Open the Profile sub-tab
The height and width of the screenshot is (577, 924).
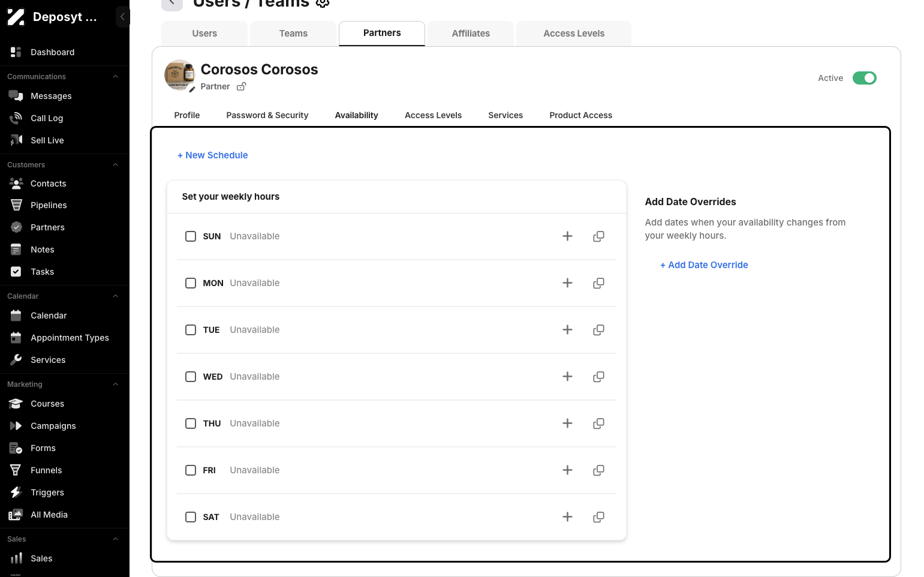coord(187,115)
